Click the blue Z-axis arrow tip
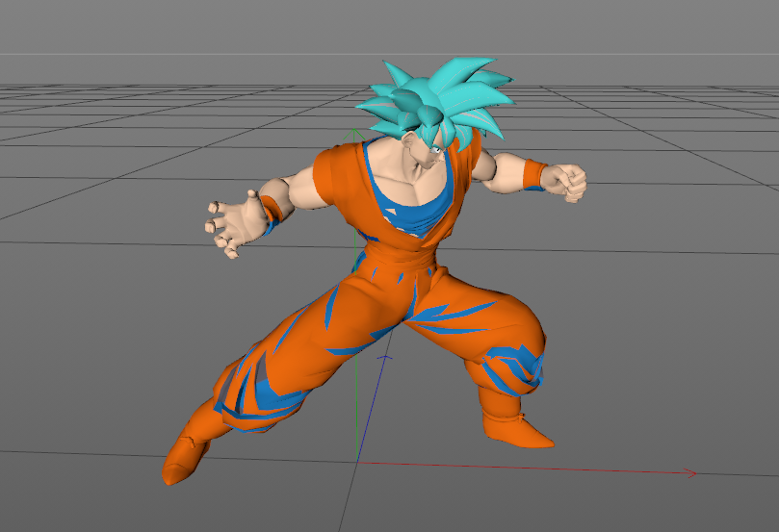 [385, 357]
